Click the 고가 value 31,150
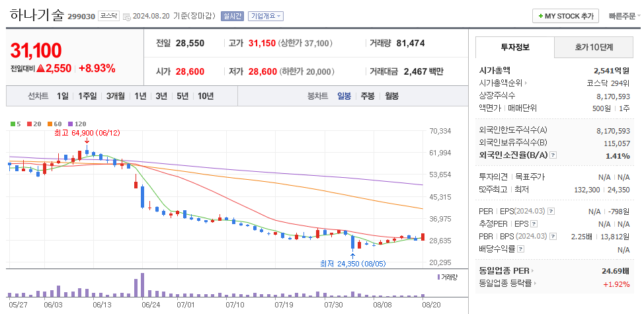644x314 pixels. tap(262, 43)
